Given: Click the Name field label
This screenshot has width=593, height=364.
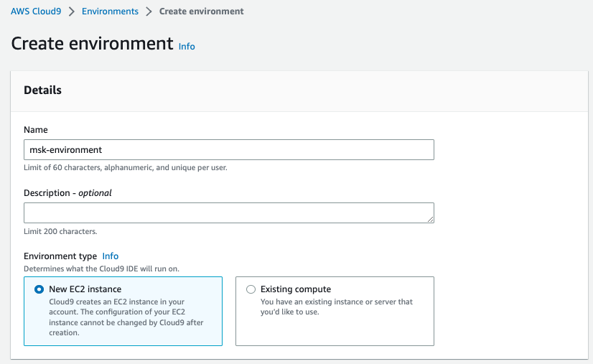Looking at the screenshot, I should [x=36, y=130].
